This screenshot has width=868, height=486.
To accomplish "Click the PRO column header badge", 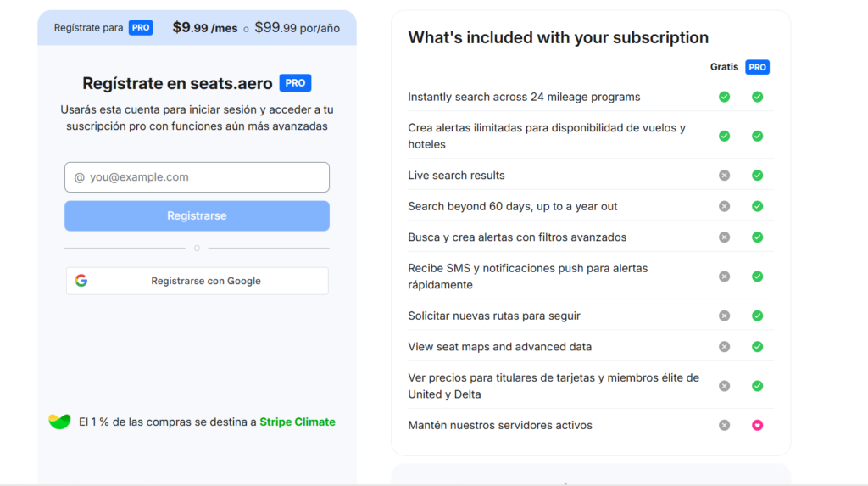I will point(757,67).
